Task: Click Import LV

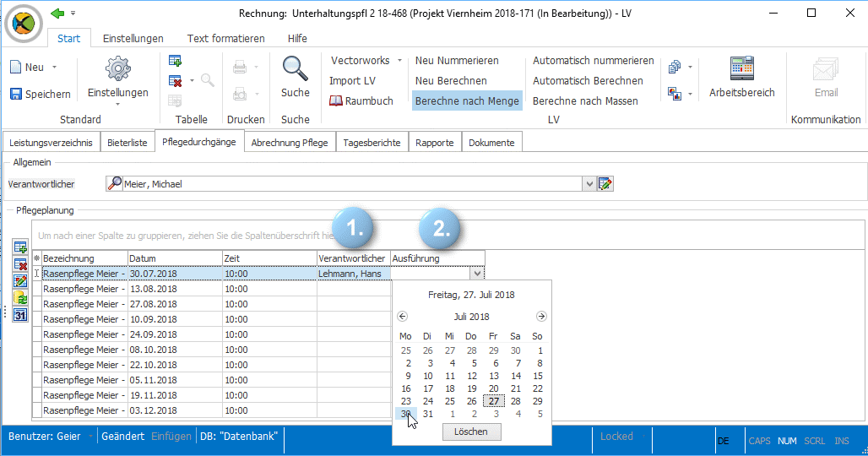Action: [352, 81]
